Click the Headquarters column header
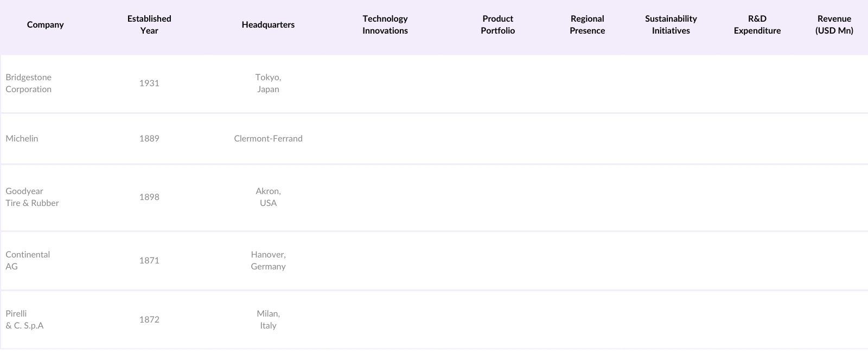 (x=268, y=25)
